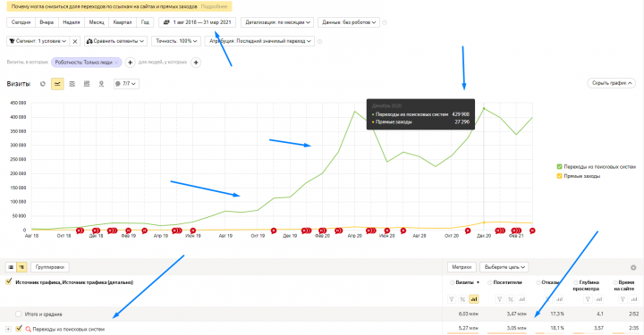
Task: Clear the segment with the X button
Action: pos(75,41)
